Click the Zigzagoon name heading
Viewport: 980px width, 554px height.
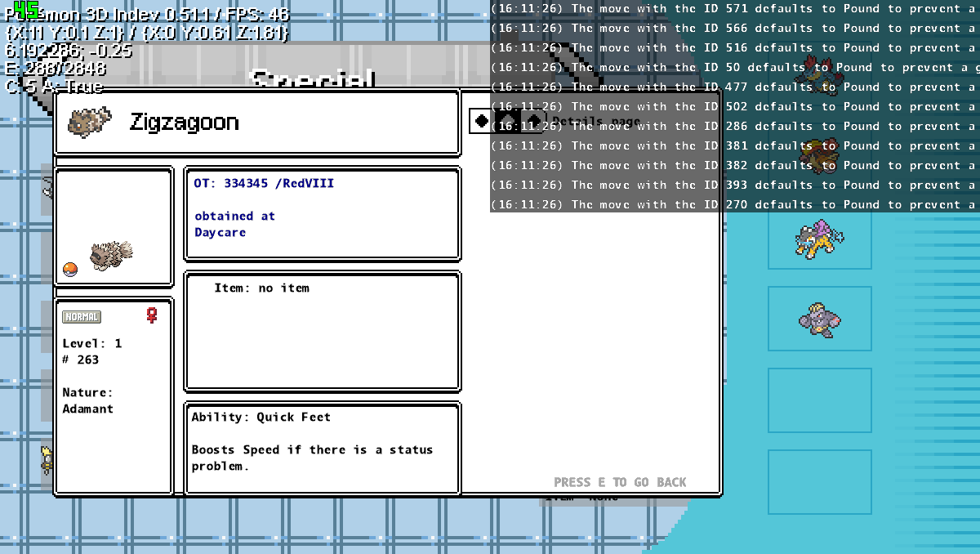pyautogui.click(x=185, y=123)
